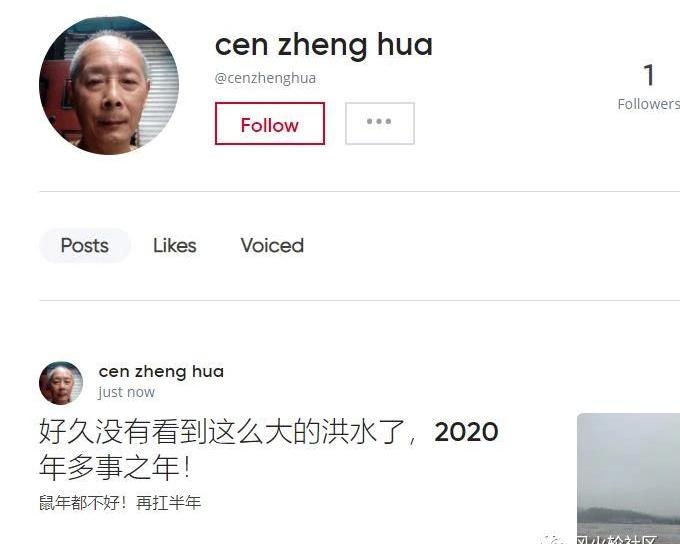Select the small avatar beside the post
The image size is (680, 544).
(61, 383)
